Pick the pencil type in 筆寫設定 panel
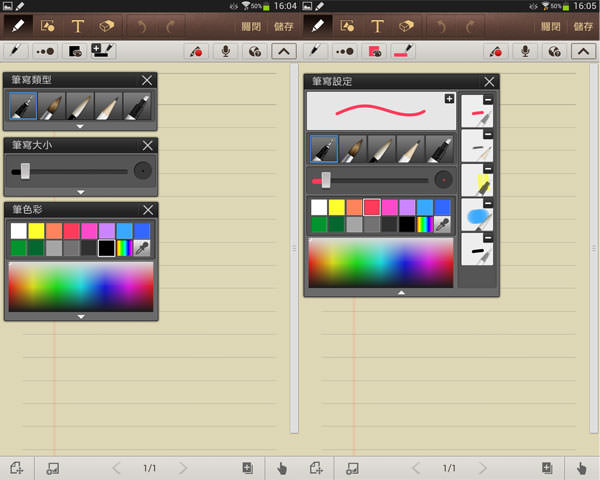 tap(381, 149)
